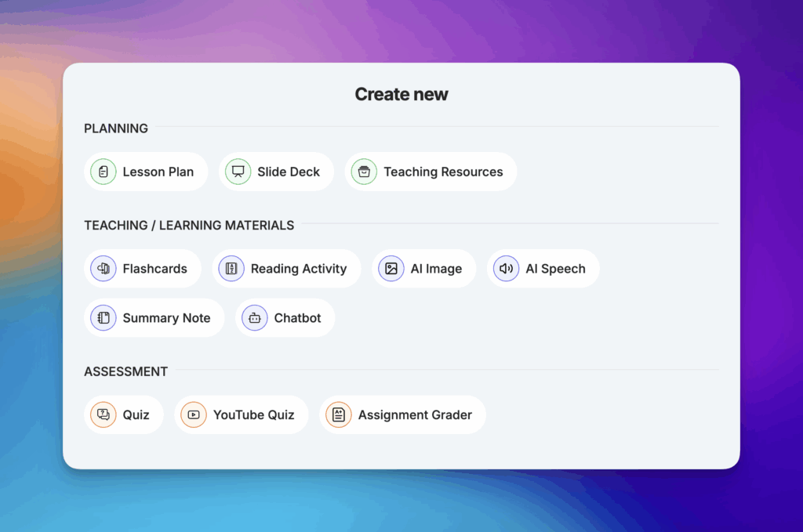Image resolution: width=803 pixels, height=532 pixels.
Task: Click the AI Image picture icon
Action: pyautogui.click(x=391, y=268)
